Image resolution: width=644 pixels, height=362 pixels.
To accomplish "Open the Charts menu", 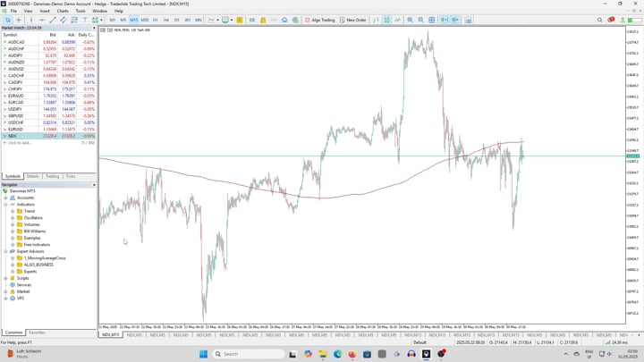I will (x=63, y=11).
